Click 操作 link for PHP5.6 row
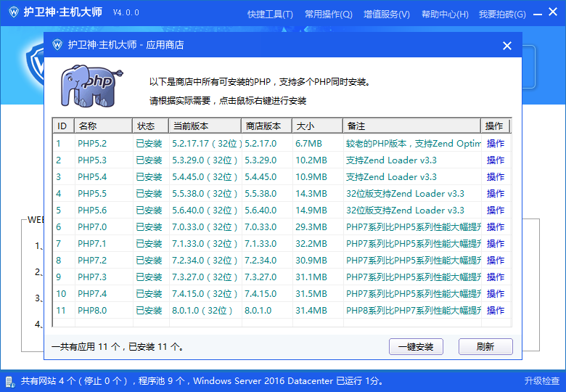 495,210
